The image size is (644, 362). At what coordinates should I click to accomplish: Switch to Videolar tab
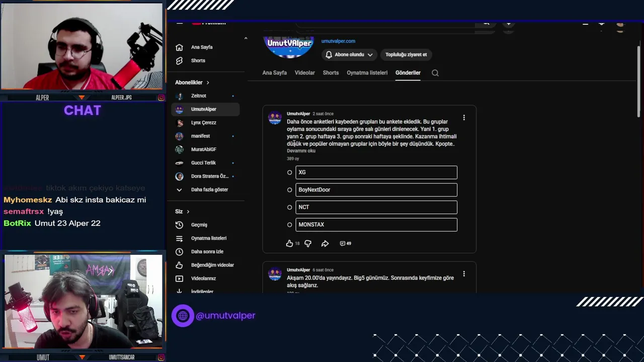304,73
